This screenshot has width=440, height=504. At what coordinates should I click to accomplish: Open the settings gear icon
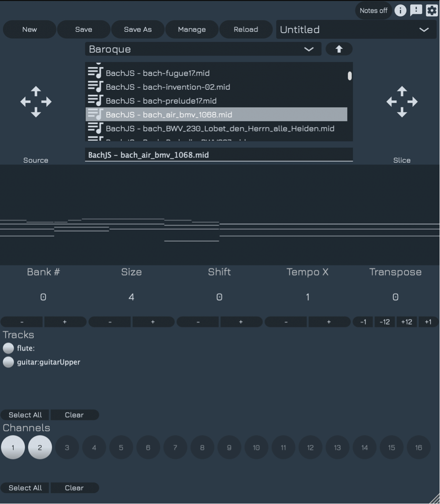click(x=432, y=11)
